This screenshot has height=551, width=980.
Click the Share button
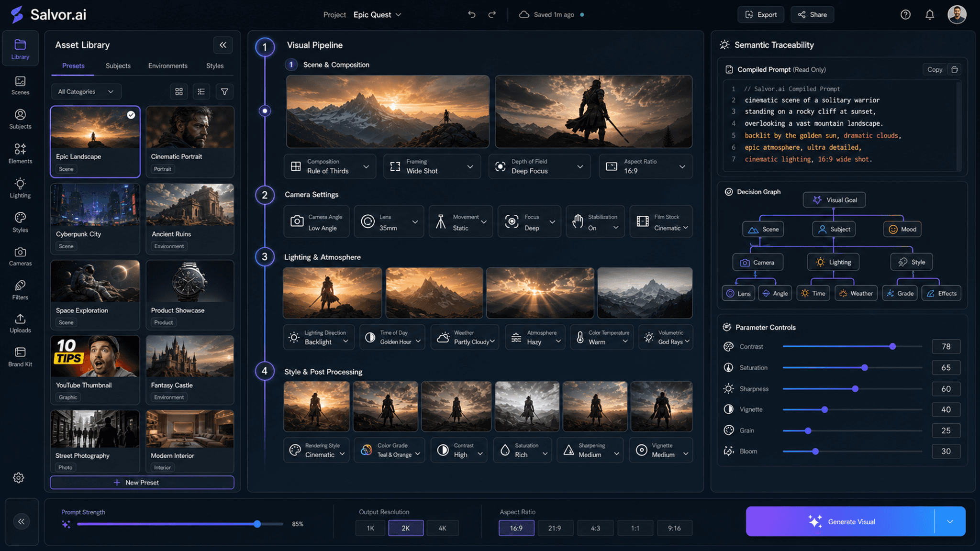click(x=812, y=14)
